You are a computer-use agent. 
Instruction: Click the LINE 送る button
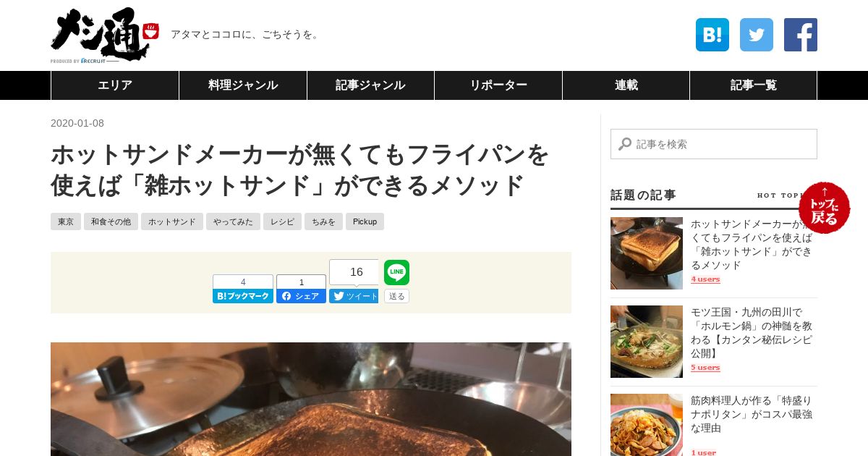[396, 296]
